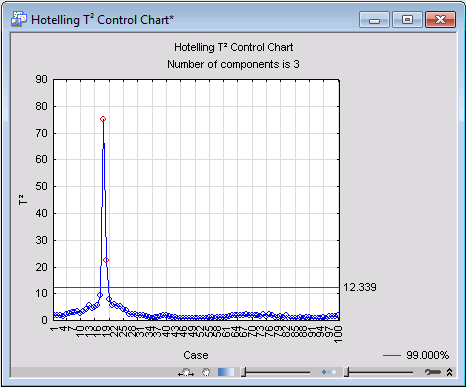Click the 99.000% legend entry

click(x=416, y=355)
